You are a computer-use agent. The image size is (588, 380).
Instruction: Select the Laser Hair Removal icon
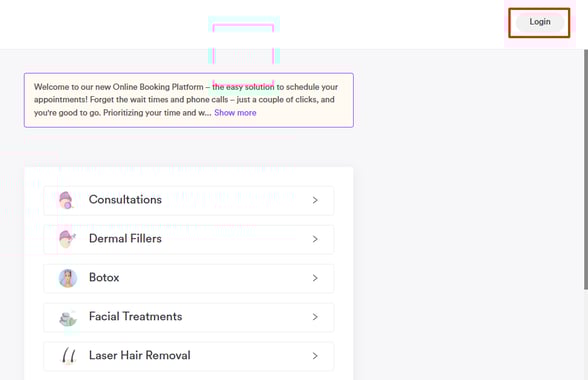point(69,355)
